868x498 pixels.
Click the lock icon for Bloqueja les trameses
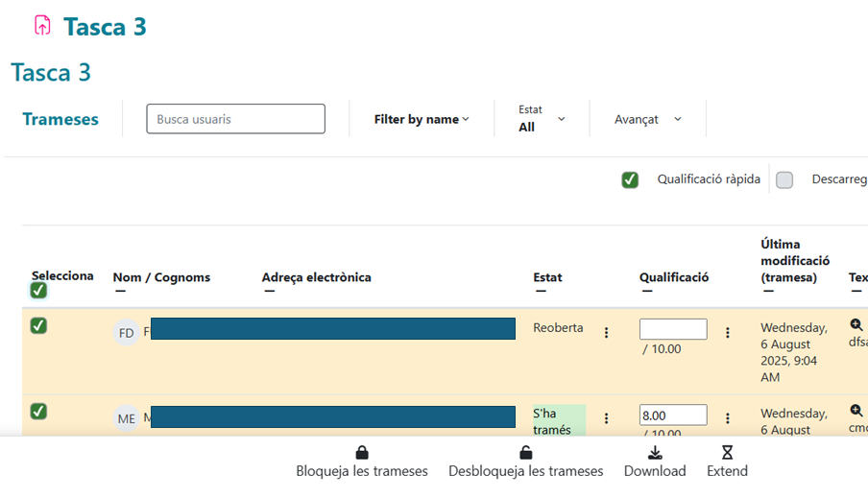point(361,453)
